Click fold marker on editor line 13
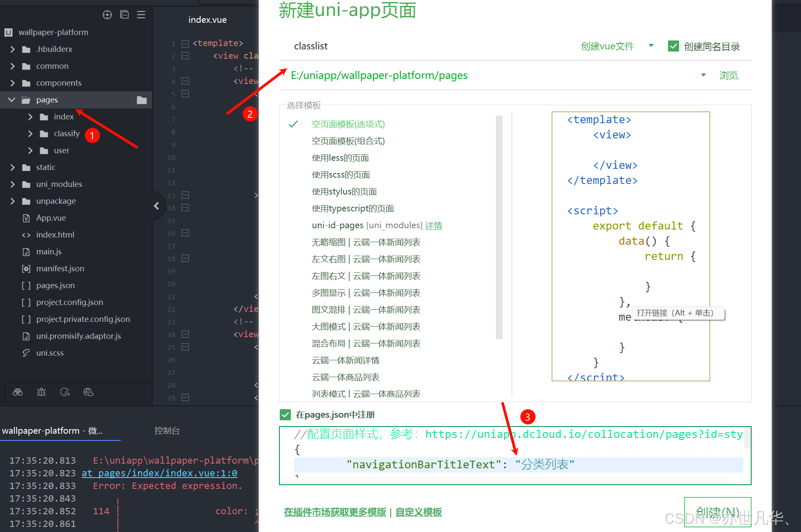 click(x=185, y=195)
